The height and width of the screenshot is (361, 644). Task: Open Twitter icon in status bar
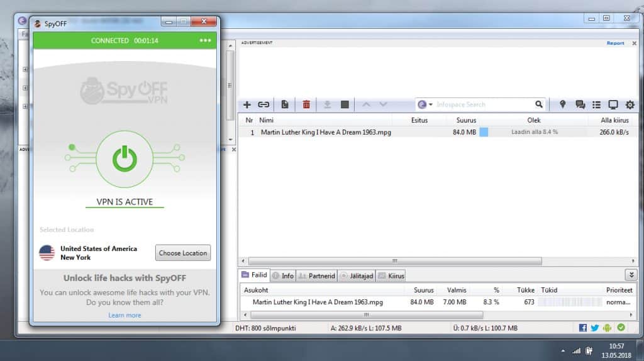coord(595,328)
